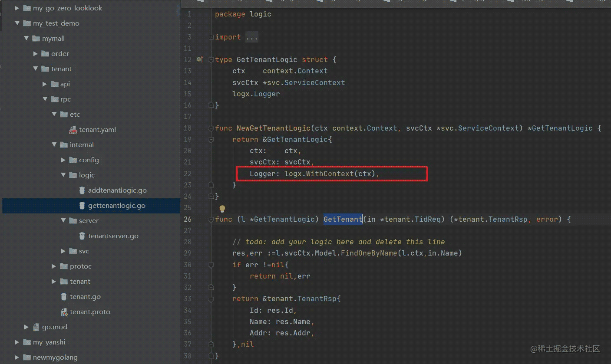
Task: Click the tenantserver.go gopher file icon
Action: coord(82,236)
